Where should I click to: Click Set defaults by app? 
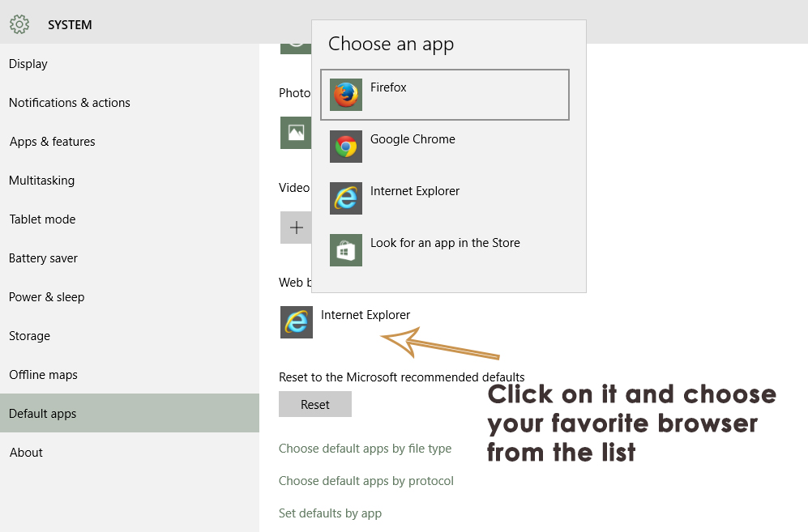pyautogui.click(x=330, y=513)
